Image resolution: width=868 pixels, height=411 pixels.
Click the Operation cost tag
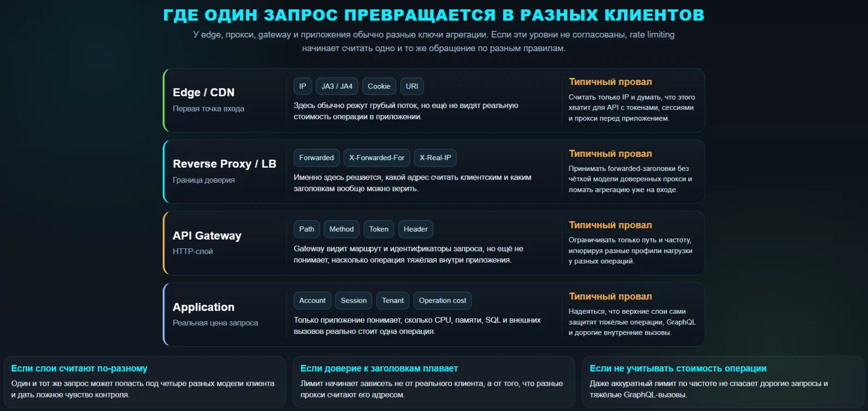[442, 300]
